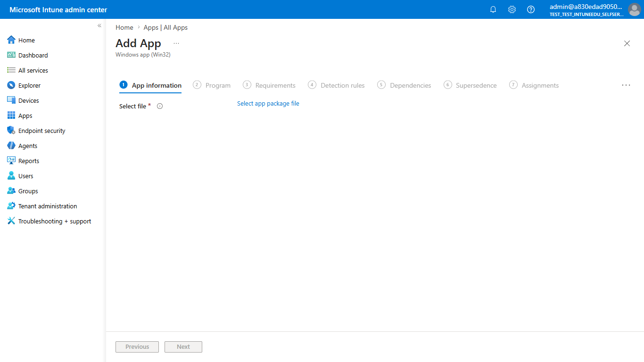Open more options beside Add App title

click(176, 43)
